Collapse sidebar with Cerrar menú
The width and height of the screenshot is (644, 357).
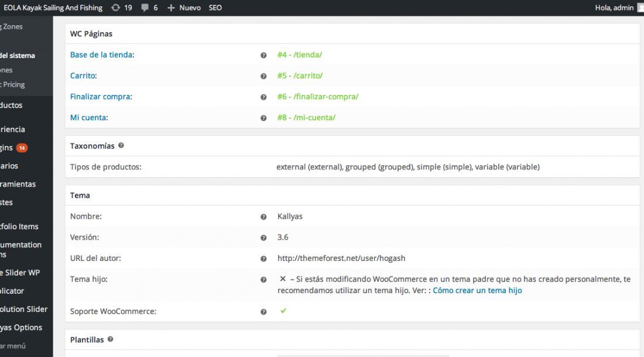13,346
